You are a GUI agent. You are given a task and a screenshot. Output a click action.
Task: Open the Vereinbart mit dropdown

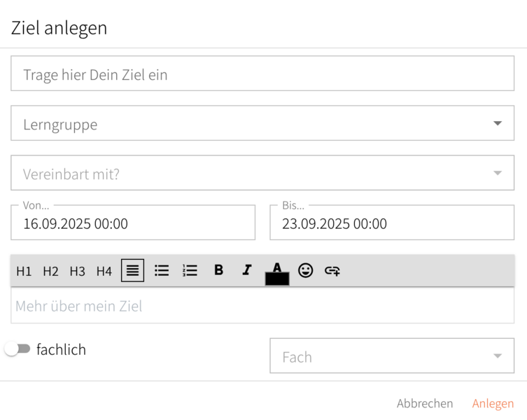[497, 174]
